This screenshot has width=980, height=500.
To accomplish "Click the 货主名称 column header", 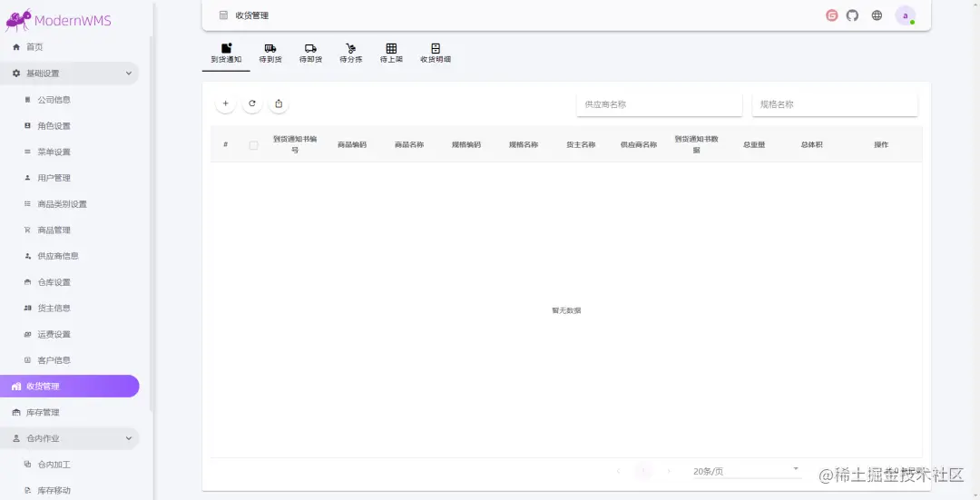I will [581, 144].
